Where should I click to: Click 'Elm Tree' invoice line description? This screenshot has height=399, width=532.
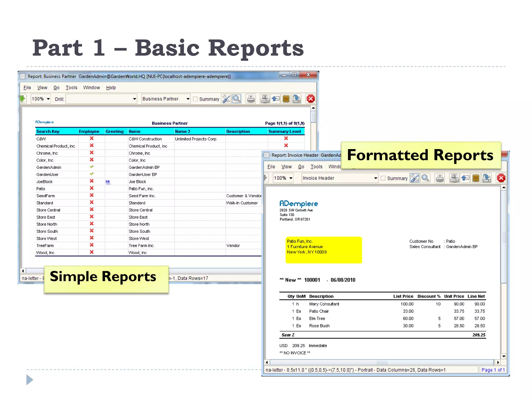click(317, 318)
